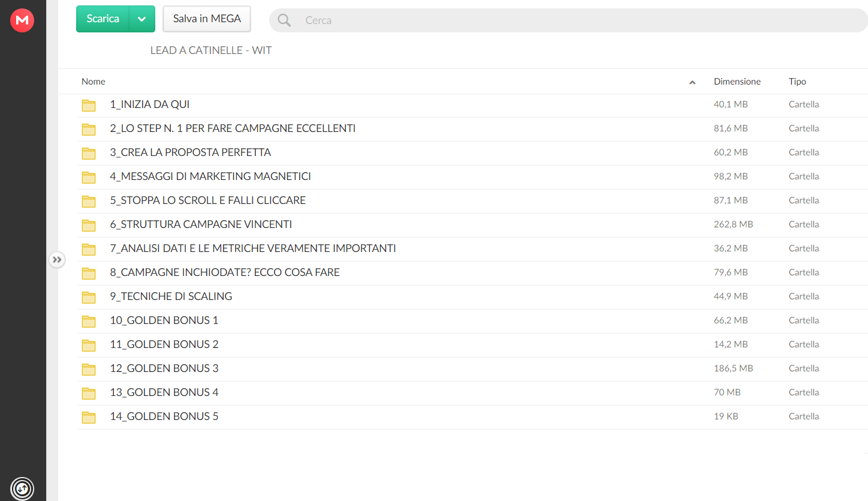Open the transfers icon in the sidebar bottom
Viewport: 868px width, 501px height.
click(22, 488)
